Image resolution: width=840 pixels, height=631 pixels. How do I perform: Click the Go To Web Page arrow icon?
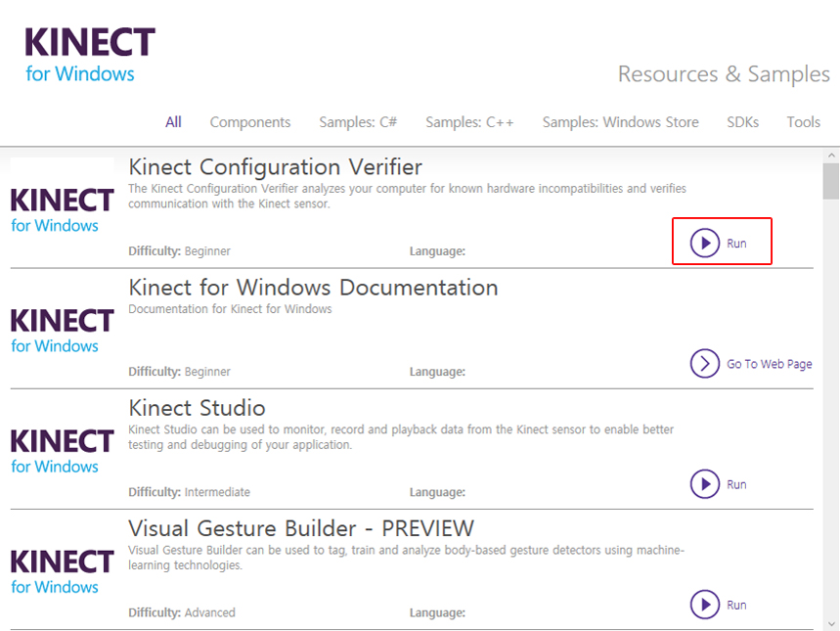click(x=704, y=364)
